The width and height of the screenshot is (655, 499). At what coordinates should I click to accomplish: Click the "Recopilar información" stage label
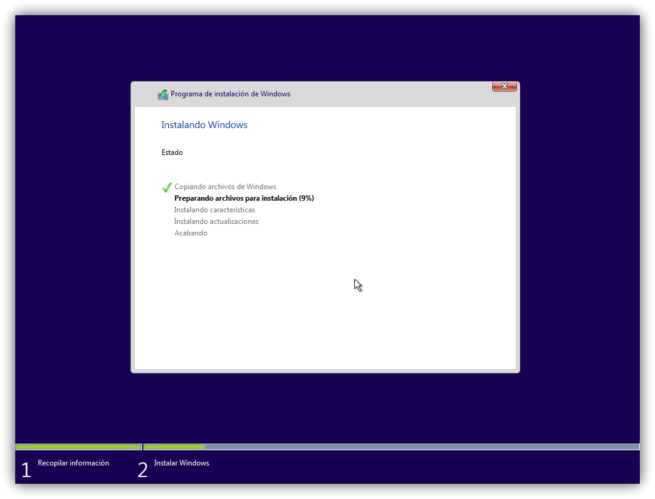point(73,463)
